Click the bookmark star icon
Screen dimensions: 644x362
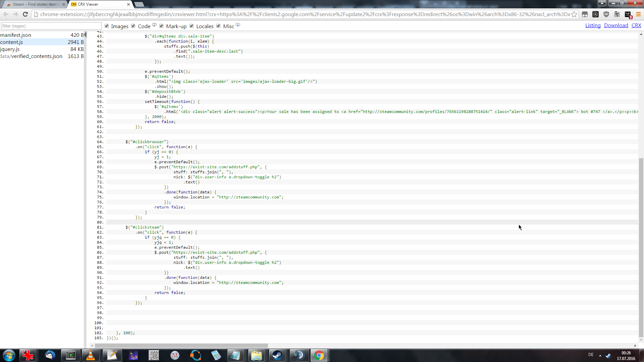click(x=574, y=14)
